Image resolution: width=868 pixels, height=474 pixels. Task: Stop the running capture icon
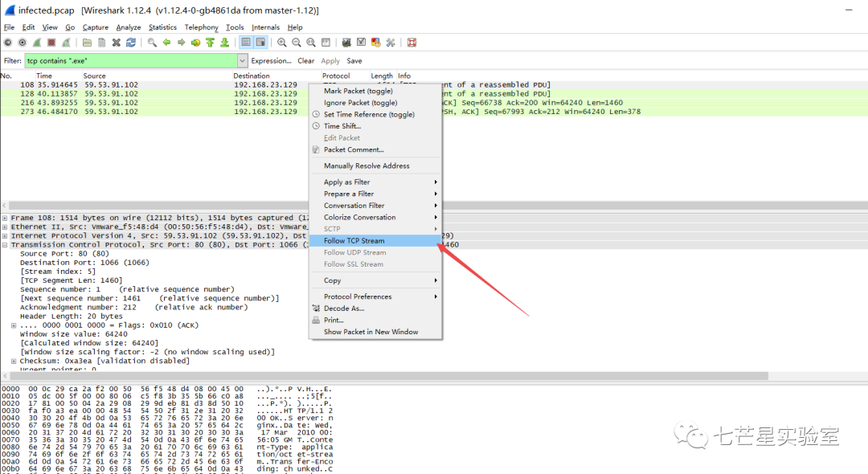click(x=51, y=43)
